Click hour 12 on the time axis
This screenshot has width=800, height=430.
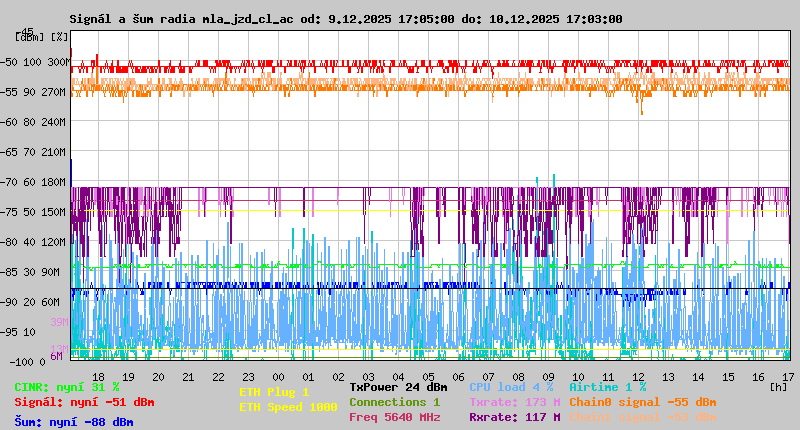pos(638,376)
